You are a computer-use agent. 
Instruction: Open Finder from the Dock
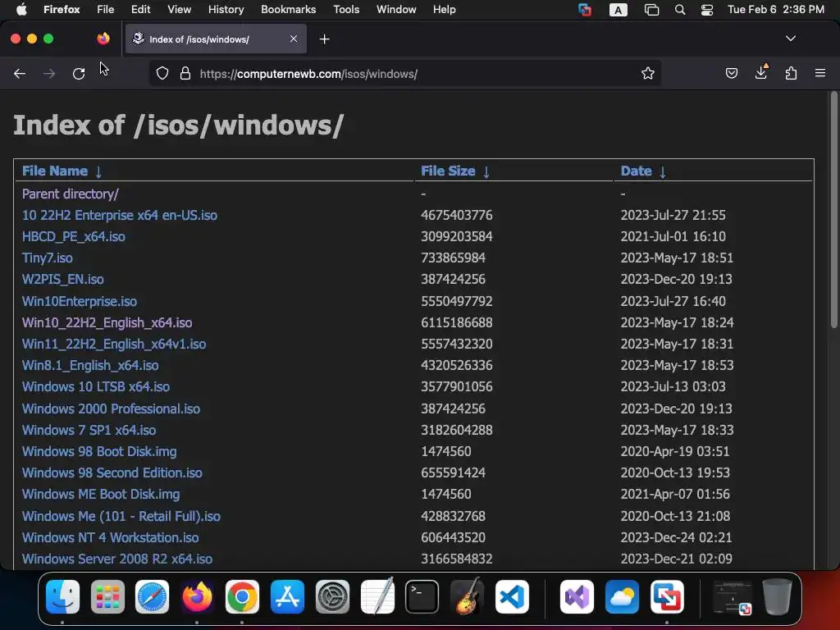[x=62, y=597]
